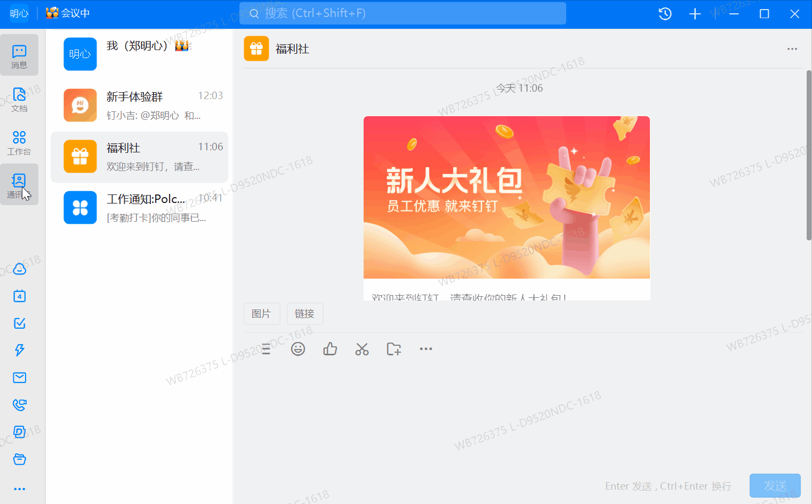
Task: Click the 会议中 meeting status
Action: (x=68, y=13)
